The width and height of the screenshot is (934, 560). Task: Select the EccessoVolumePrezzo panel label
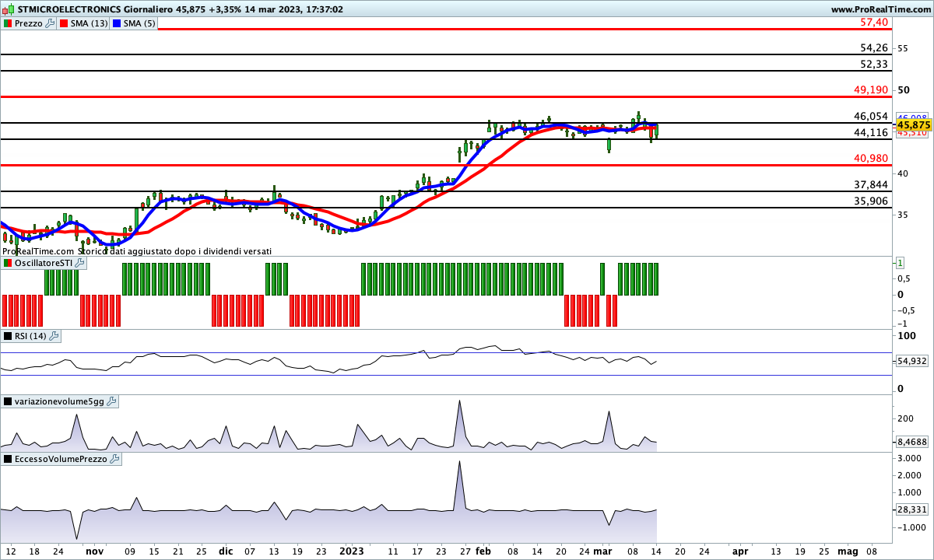coord(61,459)
